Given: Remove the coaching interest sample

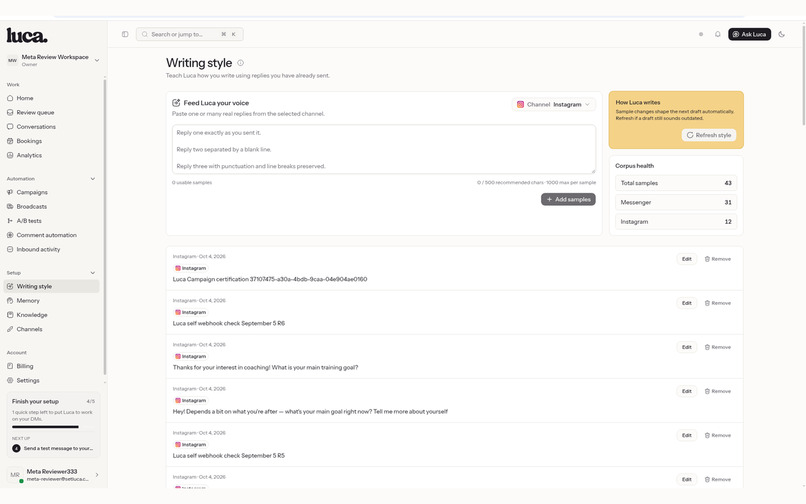Looking at the screenshot, I should (718, 348).
